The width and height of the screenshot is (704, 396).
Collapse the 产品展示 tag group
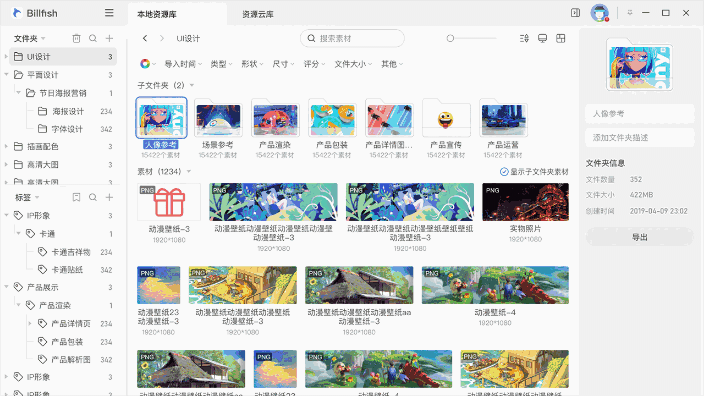point(6,287)
